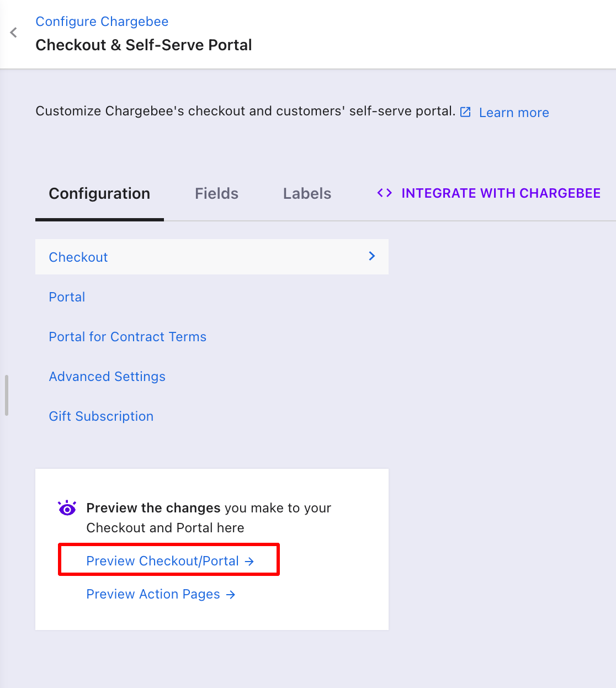Screen dimensions: 616x688
Task: Expand Checkout using its right chevron
Action: click(x=372, y=256)
